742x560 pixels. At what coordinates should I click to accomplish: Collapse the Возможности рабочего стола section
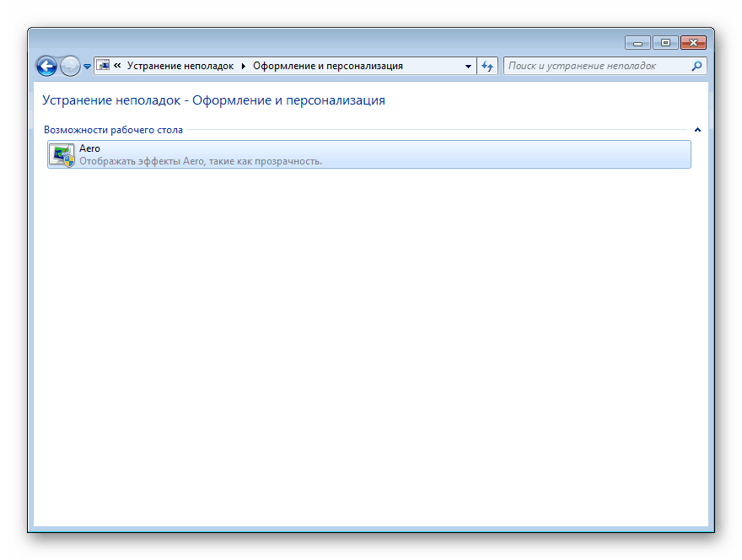coord(697,130)
